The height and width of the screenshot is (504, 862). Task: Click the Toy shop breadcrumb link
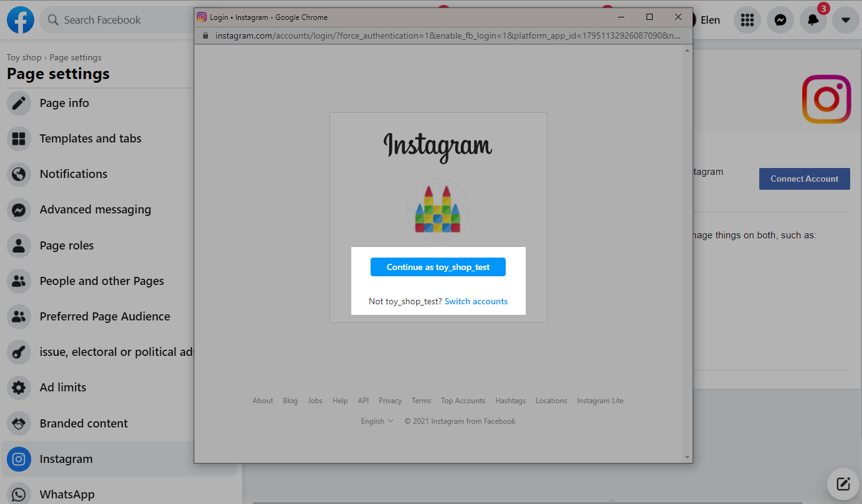[24, 57]
